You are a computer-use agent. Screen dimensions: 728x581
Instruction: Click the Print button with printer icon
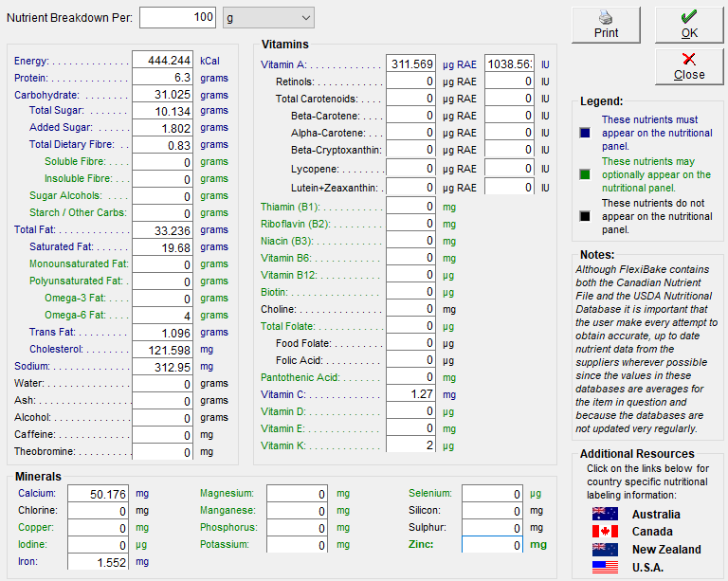[606, 25]
